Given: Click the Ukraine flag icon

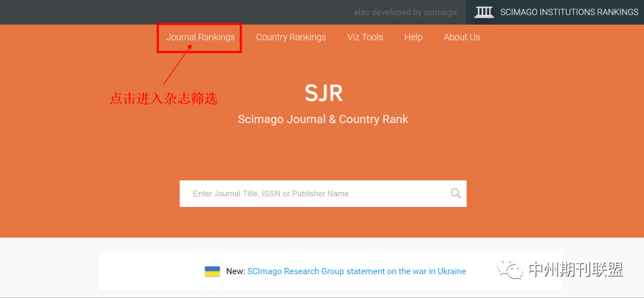Looking at the screenshot, I should [212, 271].
